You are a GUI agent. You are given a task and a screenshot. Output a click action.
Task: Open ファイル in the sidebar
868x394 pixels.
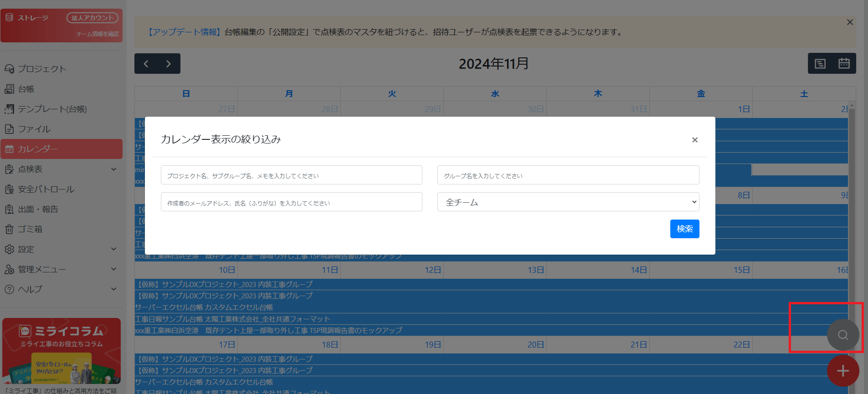[x=34, y=129]
